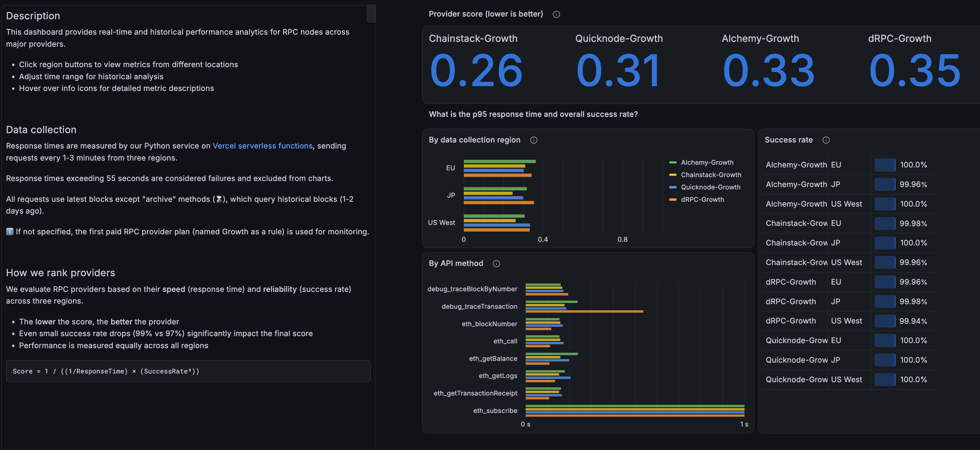Click the Score formula code block

tap(188, 371)
